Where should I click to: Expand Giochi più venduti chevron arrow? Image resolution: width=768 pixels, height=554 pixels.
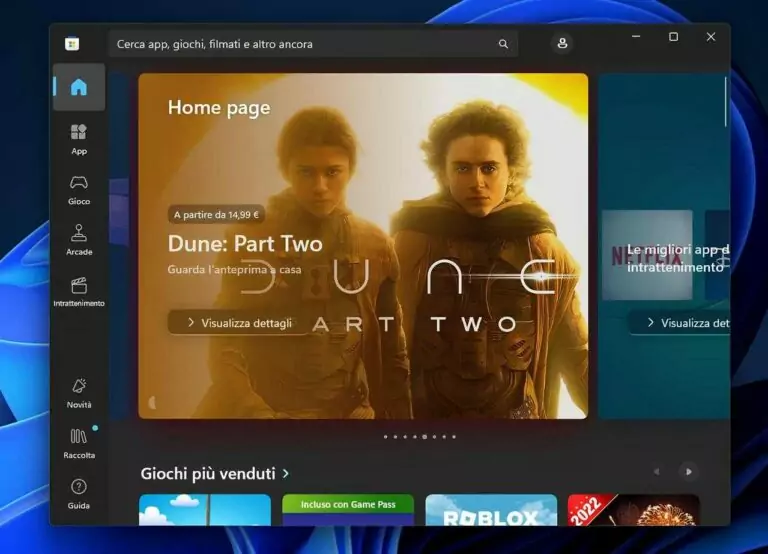point(286,474)
